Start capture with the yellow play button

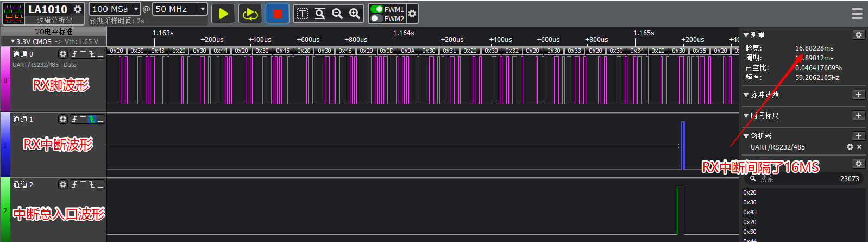click(x=223, y=14)
